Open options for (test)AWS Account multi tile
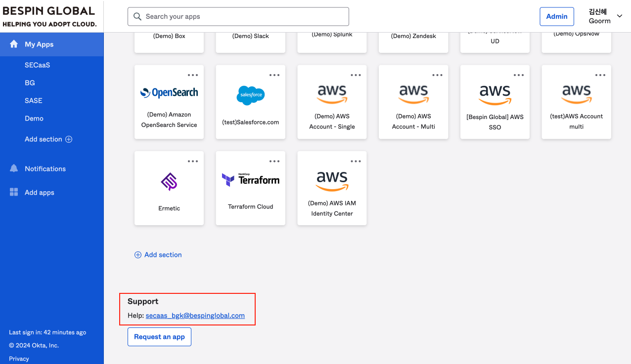This screenshot has width=631, height=364. [600, 75]
